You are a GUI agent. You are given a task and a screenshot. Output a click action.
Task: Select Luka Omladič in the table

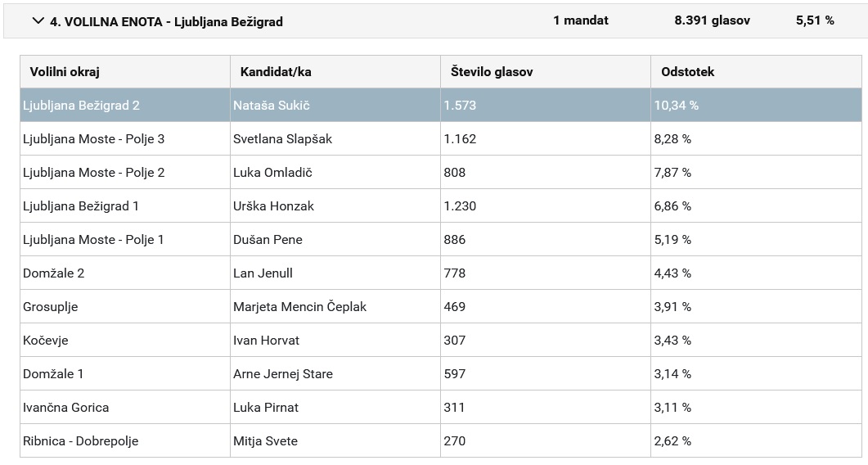[x=272, y=173]
